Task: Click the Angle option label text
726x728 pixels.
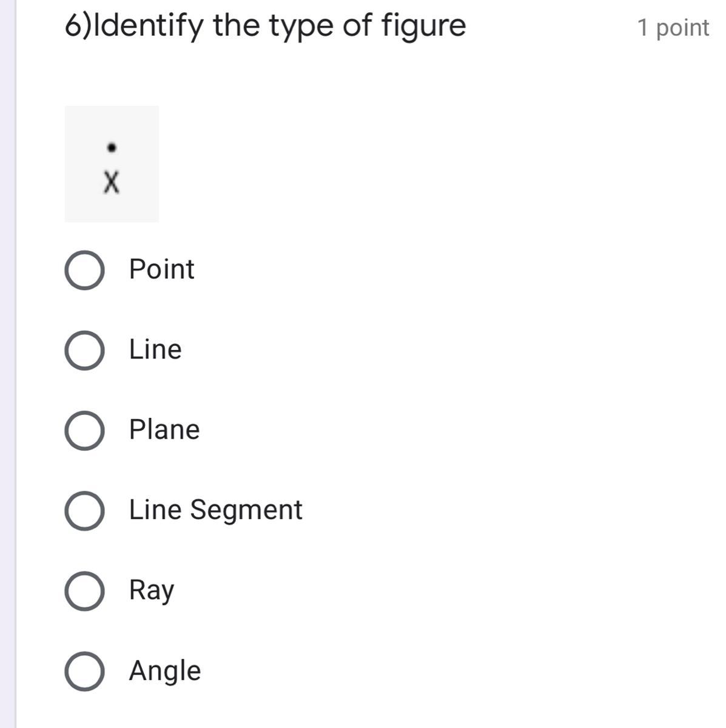Action: (x=165, y=670)
